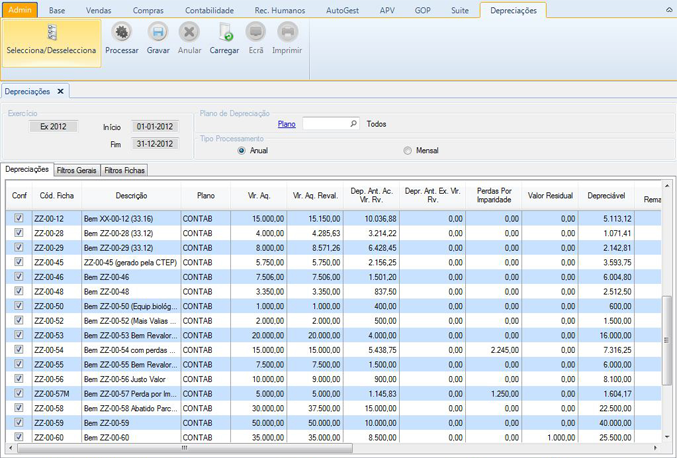
Task: Run the Processar gear icon
Action: point(121,33)
